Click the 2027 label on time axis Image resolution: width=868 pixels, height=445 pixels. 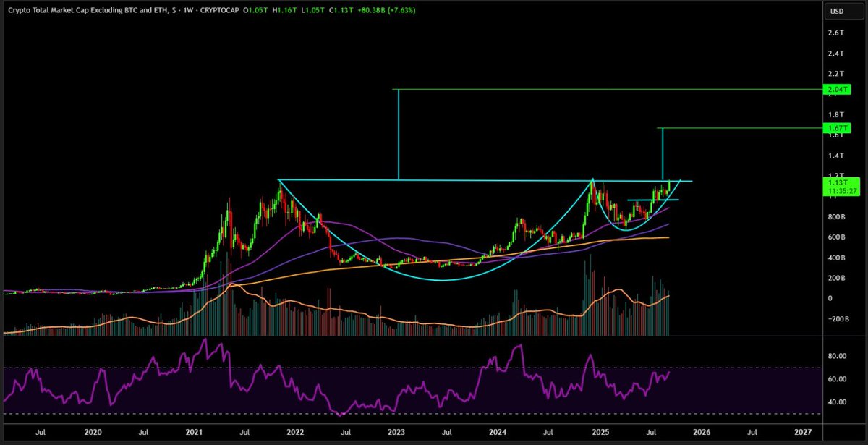click(802, 431)
